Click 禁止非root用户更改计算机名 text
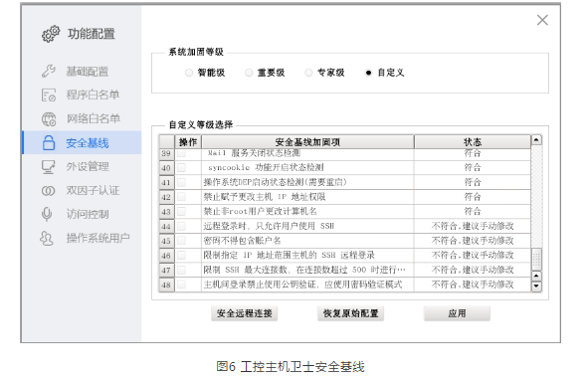 pyautogui.click(x=260, y=212)
